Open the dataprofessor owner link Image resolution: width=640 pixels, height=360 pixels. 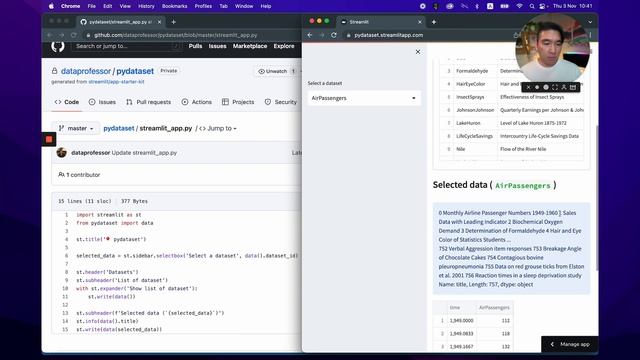click(x=86, y=71)
